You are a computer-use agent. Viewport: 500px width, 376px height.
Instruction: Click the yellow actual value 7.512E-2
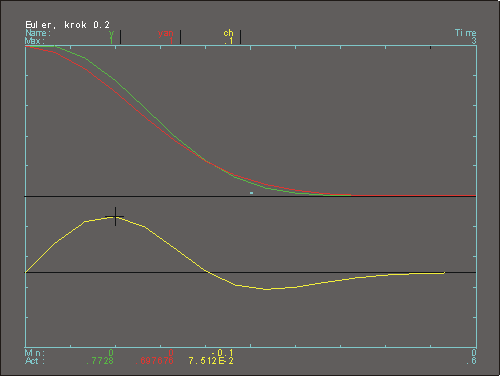pyautogui.click(x=211, y=361)
